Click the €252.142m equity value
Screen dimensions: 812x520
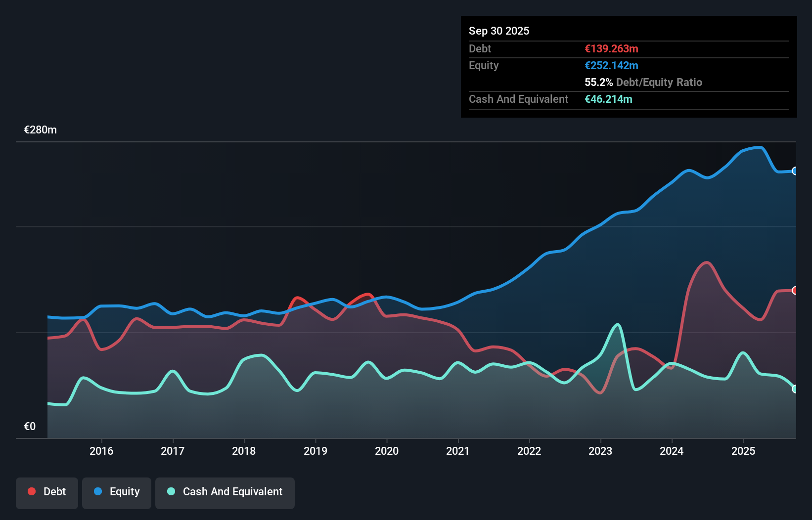(x=611, y=65)
